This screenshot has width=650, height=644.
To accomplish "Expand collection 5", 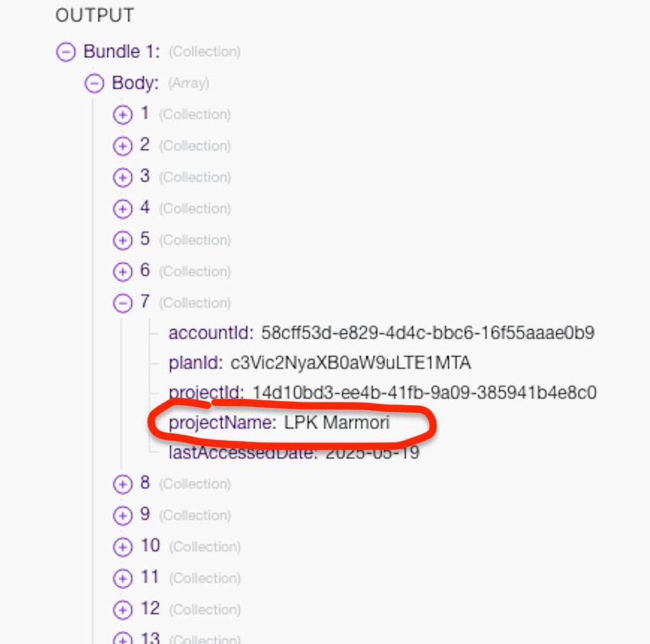I will coord(122,240).
